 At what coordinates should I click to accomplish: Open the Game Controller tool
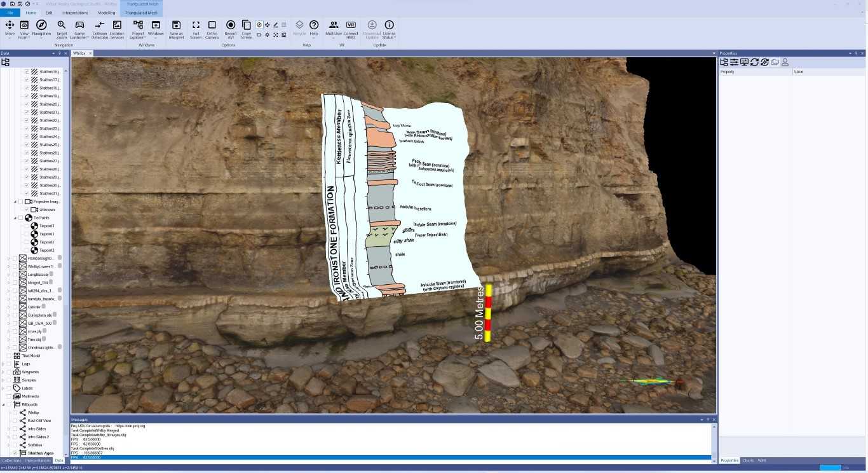(79, 29)
